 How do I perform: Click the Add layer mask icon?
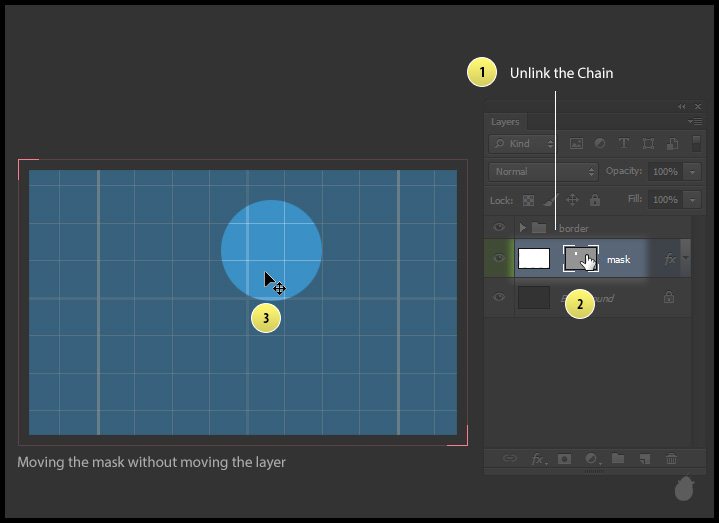[x=565, y=459]
